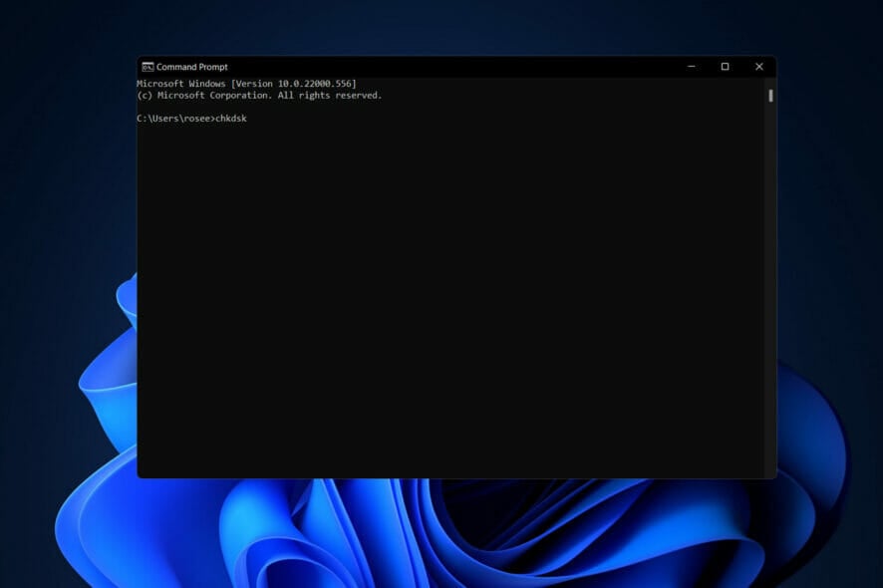Click the Windows version line

[x=249, y=84]
